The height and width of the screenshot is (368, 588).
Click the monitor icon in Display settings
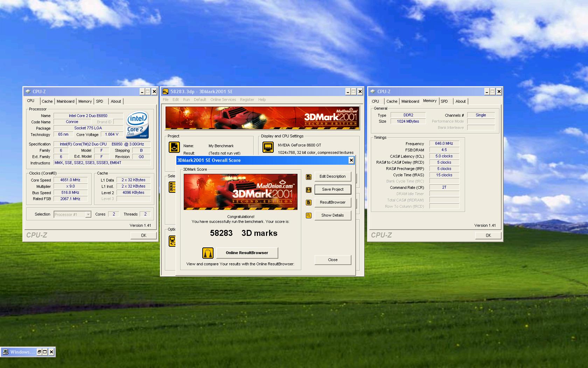click(268, 147)
